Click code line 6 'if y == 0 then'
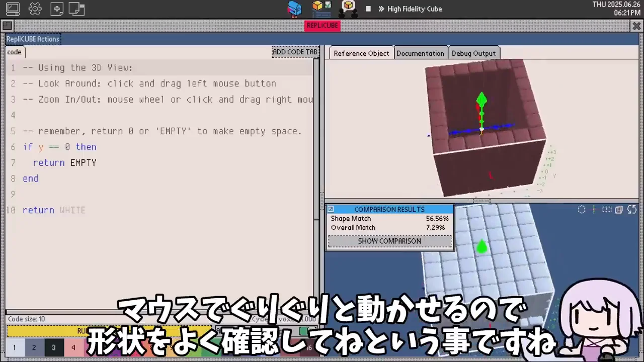 (60, 147)
